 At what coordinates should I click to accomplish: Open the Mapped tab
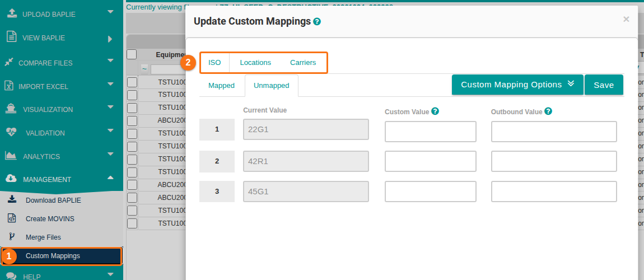(x=221, y=86)
